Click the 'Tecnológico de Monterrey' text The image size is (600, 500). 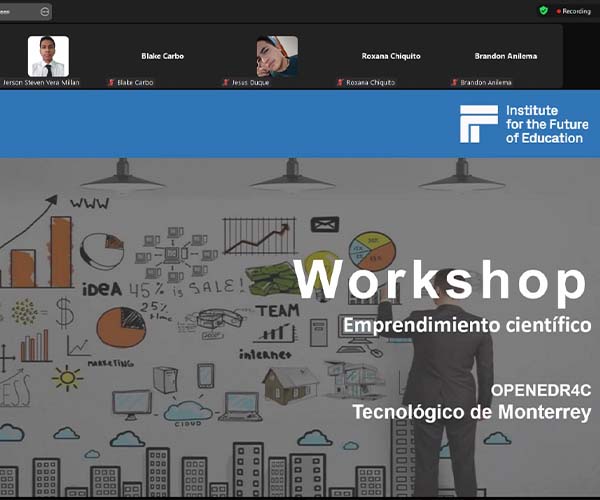(471, 412)
